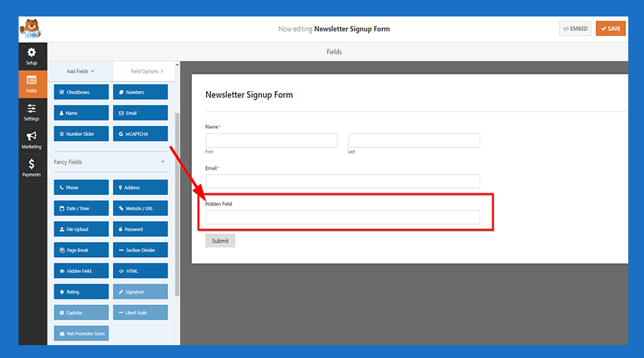Save the form with Save button
644x358 pixels.
coord(610,29)
